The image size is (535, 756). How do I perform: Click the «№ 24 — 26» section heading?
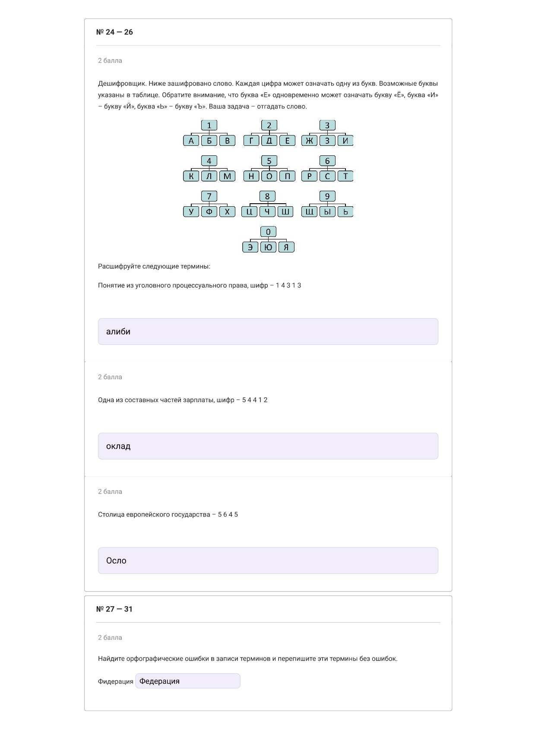pyautogui.click(x=114, y=32)
